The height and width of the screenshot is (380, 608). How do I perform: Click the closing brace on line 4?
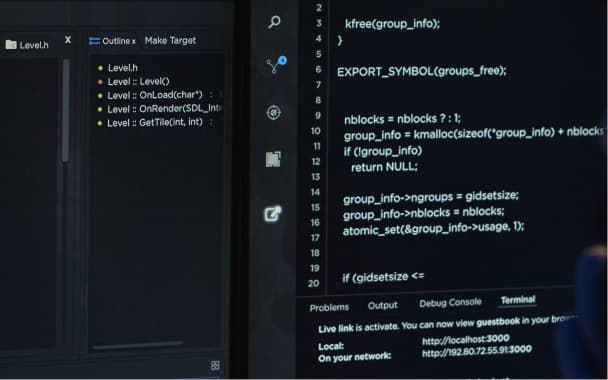[x=340, y=40]
